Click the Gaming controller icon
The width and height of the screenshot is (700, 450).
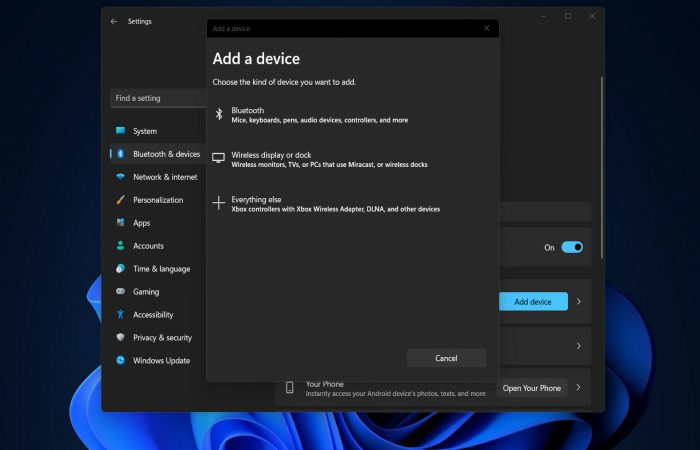[120, 291]
